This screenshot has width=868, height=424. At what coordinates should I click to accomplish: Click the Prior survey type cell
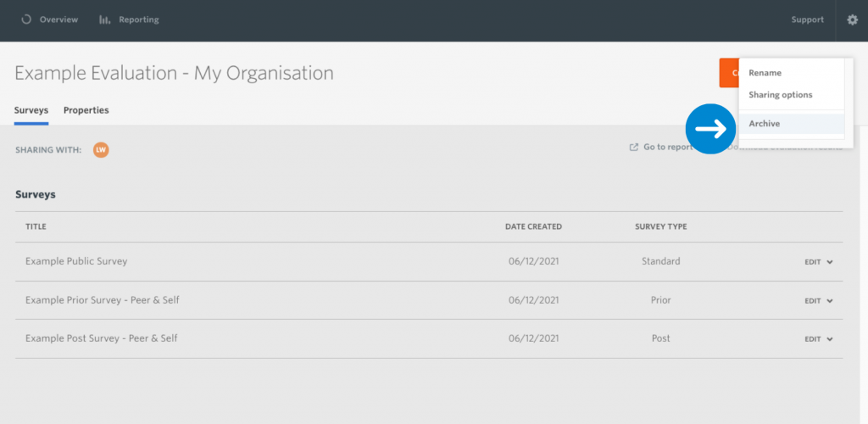tap(661, 300)
